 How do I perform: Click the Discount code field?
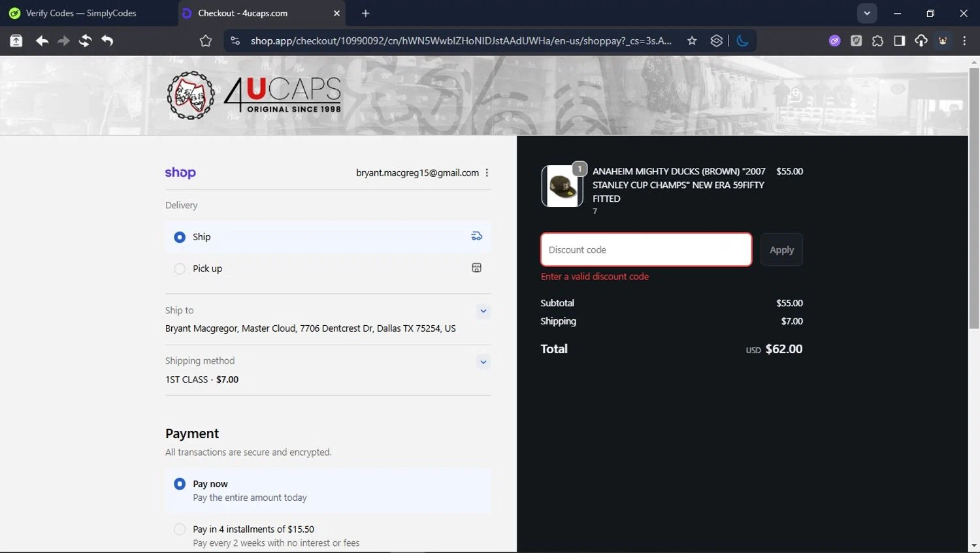(646, 249)
